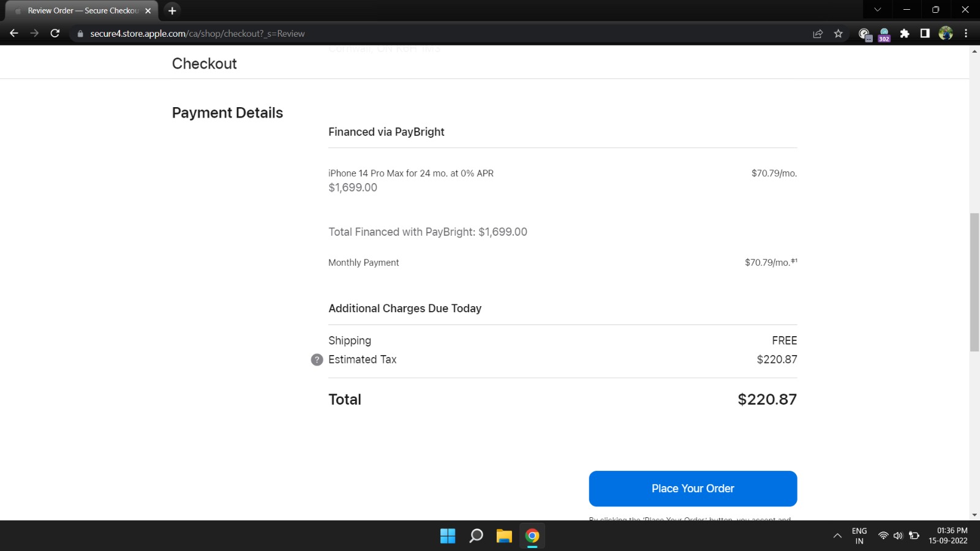Viewport: 980px width, 551px height.
Task: Show hidden system tray icons
Action: pos(837,536)
